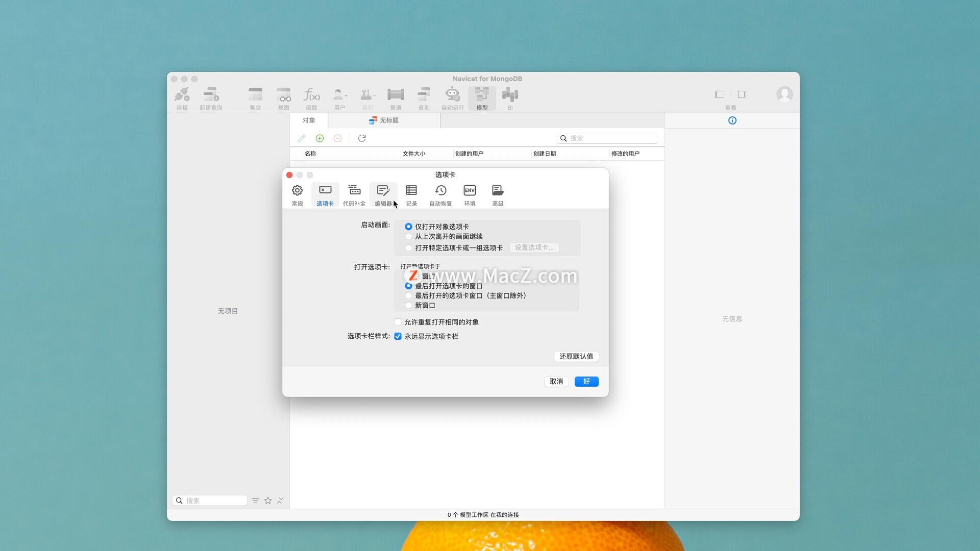
Task: Click the 文件大小 column header
Action: (414, 154)
